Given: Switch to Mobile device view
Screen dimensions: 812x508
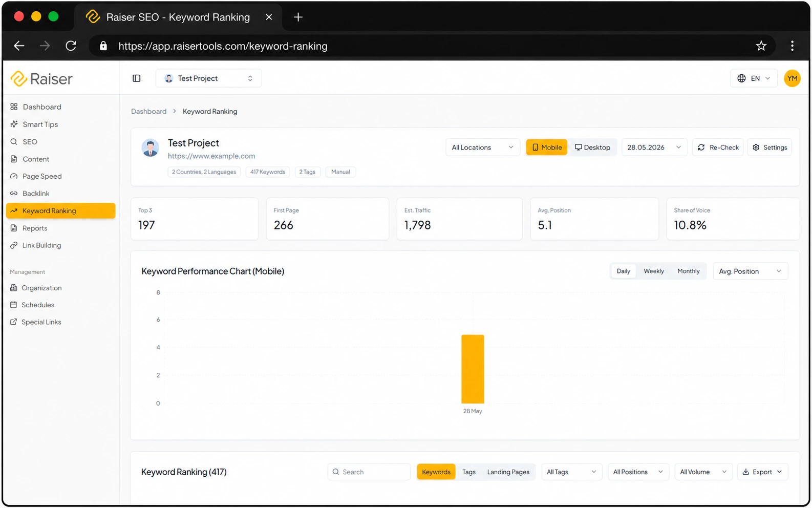Looking at the screenshot, I should [547, 147].
